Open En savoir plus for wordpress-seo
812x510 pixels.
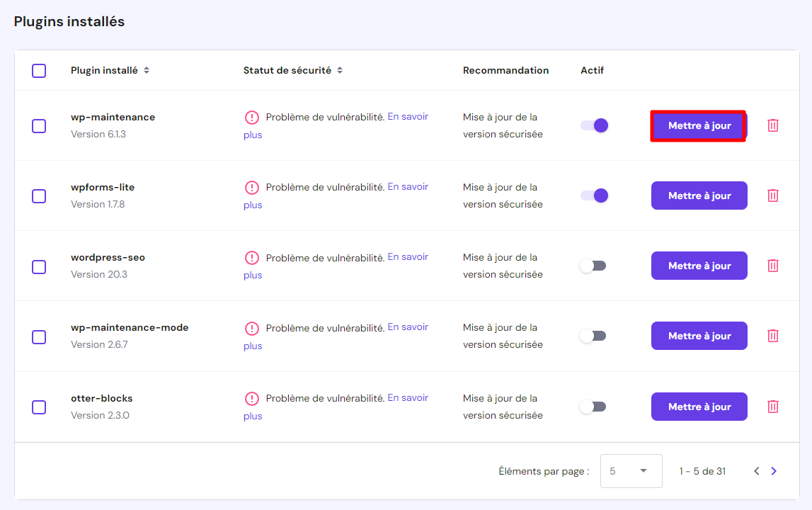[408, 256]
